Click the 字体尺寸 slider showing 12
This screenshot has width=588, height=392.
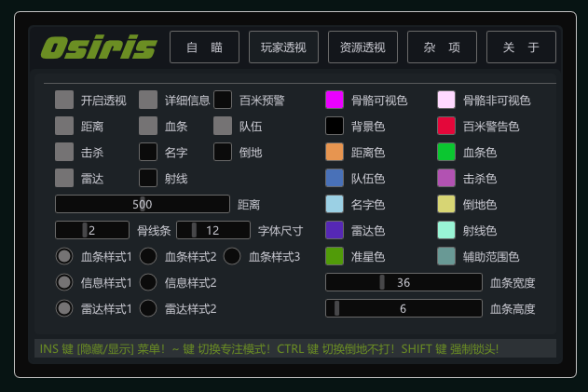pos(213,230)
